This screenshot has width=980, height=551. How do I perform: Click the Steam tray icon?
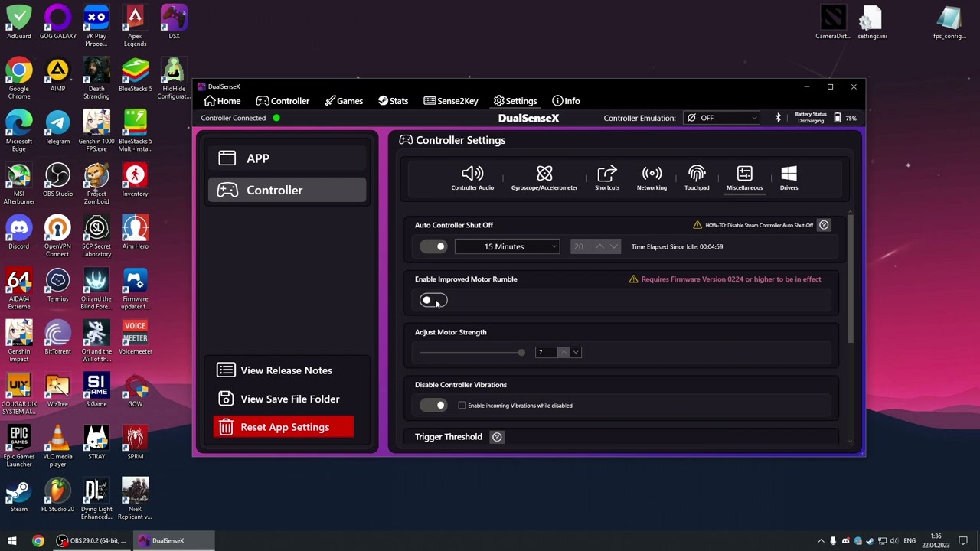871,541
